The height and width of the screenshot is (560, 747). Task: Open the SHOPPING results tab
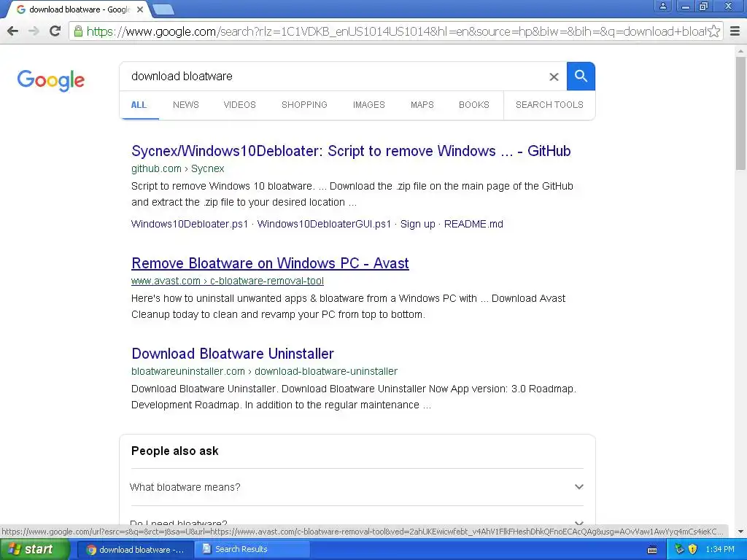pos(304,105)
